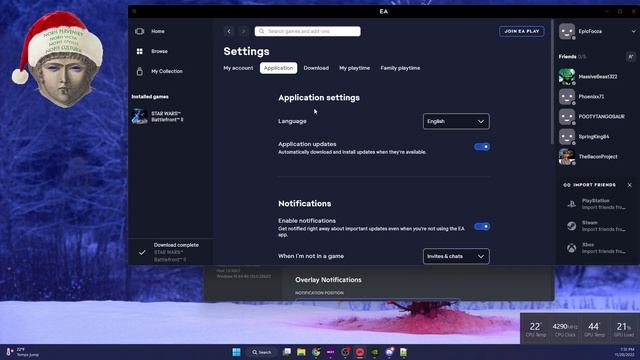Viewport: 640px width, 360px height.
Task: Click the taskbar Search box
Action: point(262,352)
